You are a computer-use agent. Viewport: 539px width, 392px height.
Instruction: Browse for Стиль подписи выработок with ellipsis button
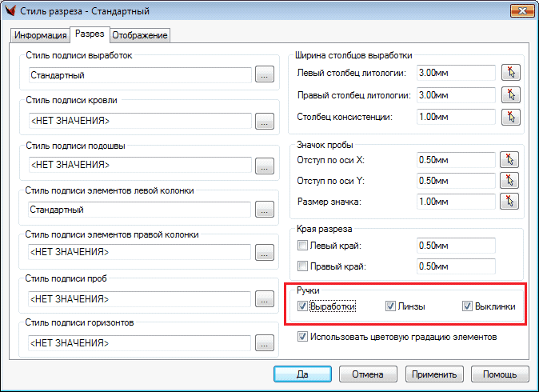[x=264, y=76]
